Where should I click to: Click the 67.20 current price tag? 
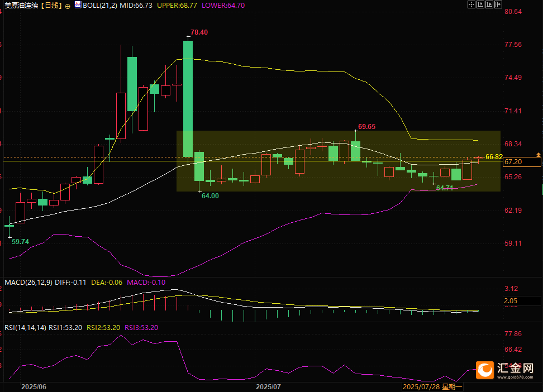click(x=522, y=162)
